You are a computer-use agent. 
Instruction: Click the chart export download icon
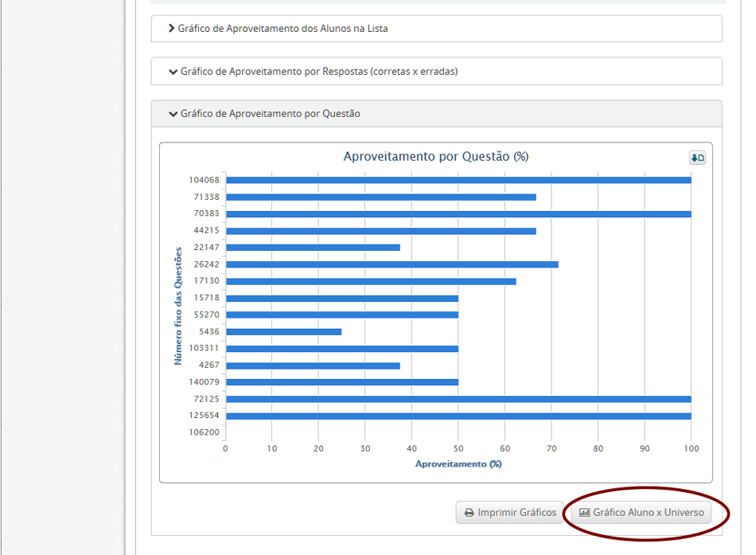coord(697,158)
